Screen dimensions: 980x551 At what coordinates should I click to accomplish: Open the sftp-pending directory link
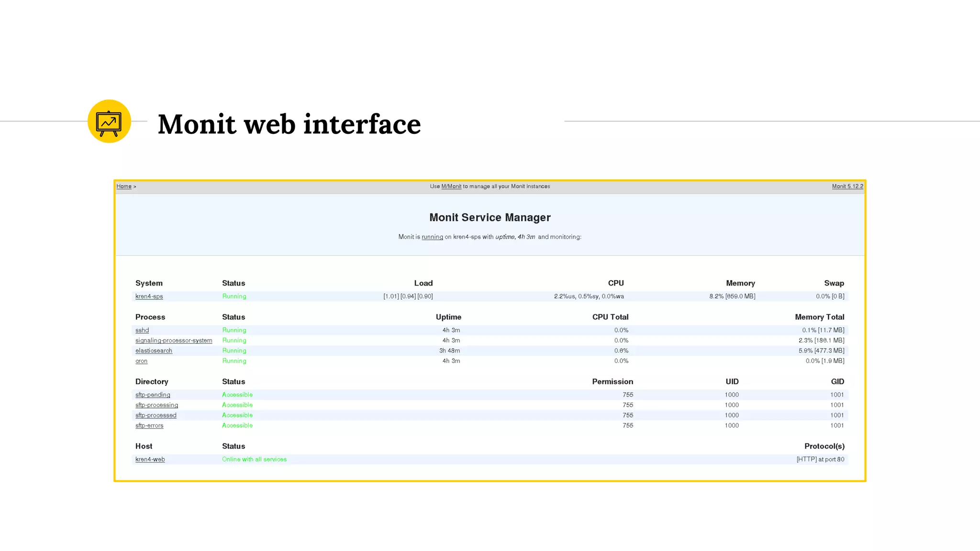pyautogui.click(x=153, y=395)
